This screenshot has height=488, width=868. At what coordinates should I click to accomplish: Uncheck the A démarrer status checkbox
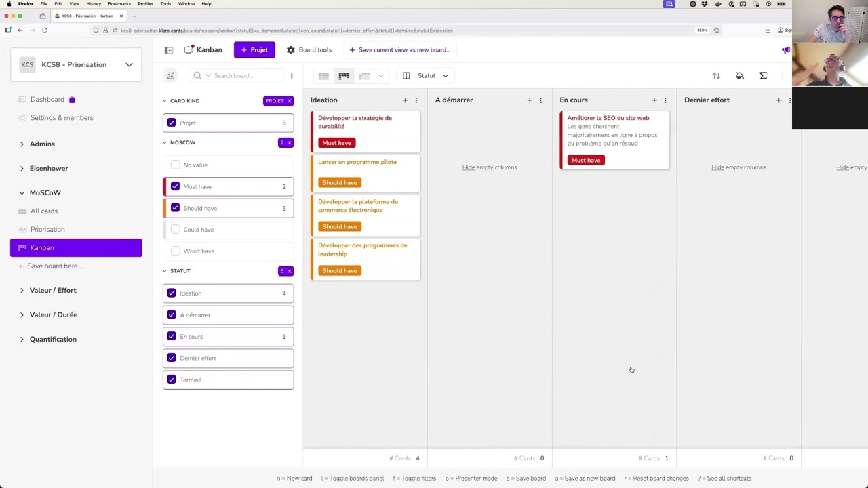(x=172, y=315)
